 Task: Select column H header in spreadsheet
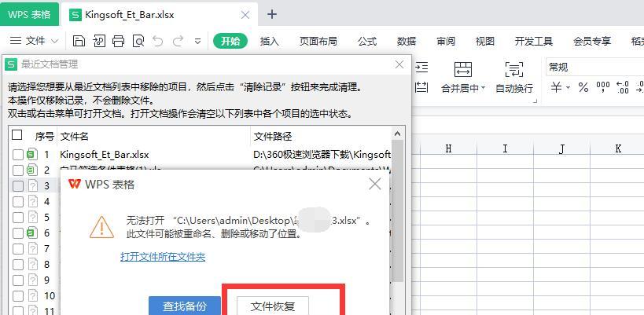448,149
